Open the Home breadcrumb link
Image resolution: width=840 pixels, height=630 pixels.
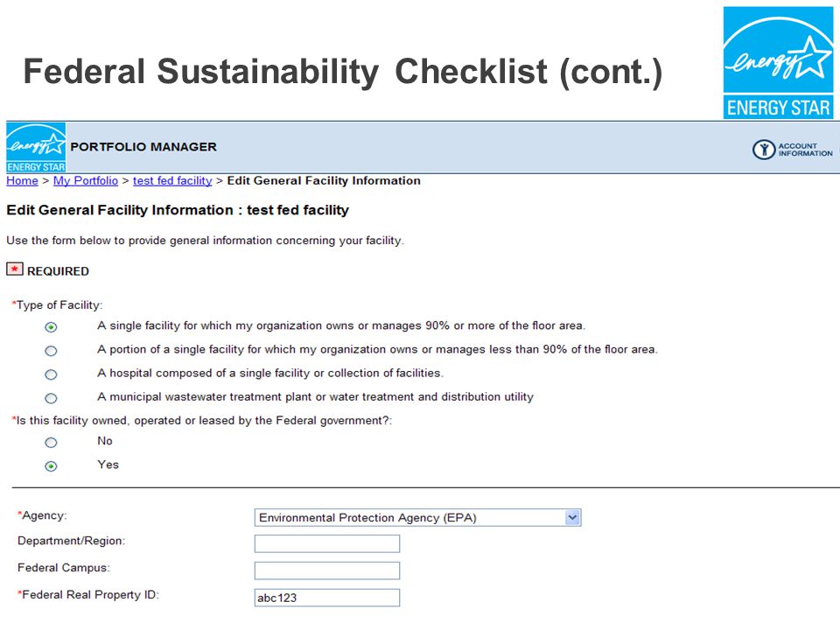point(22,180)
